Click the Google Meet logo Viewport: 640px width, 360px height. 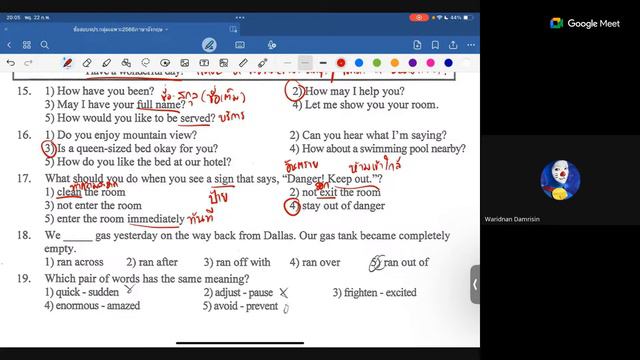pyautogui.click(x=584, y=24)
